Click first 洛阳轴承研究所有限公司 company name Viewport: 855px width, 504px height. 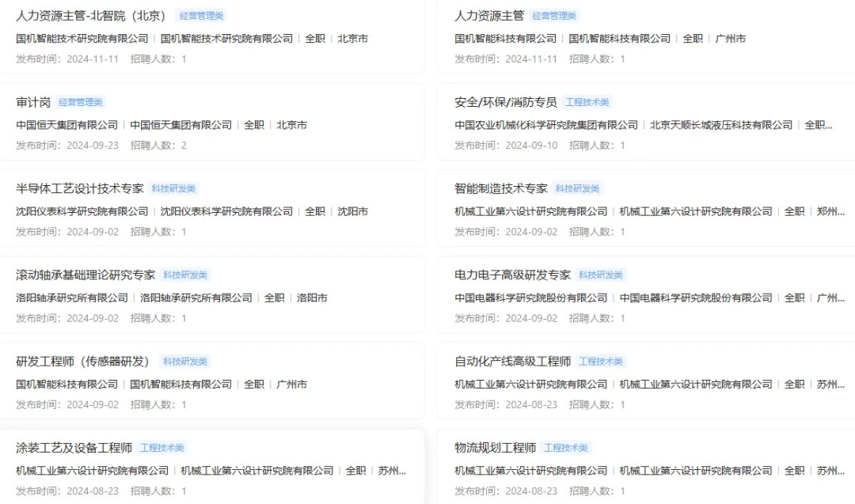point(72,298)
